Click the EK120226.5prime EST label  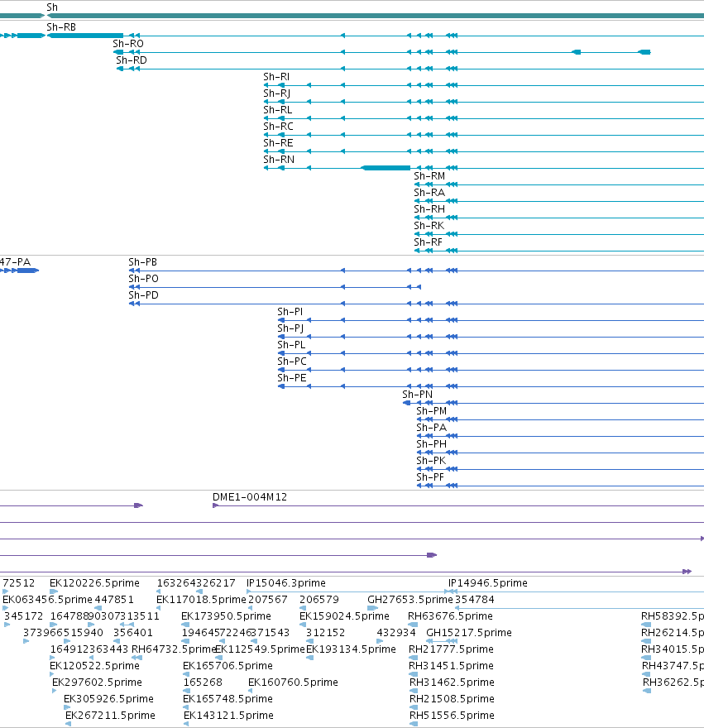[x=95, y=583]
